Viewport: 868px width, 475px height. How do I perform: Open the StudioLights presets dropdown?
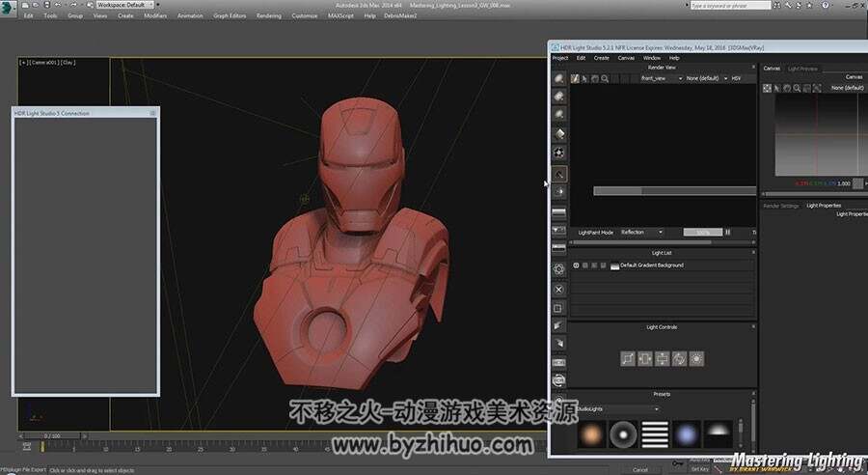[x=617, y=409]
